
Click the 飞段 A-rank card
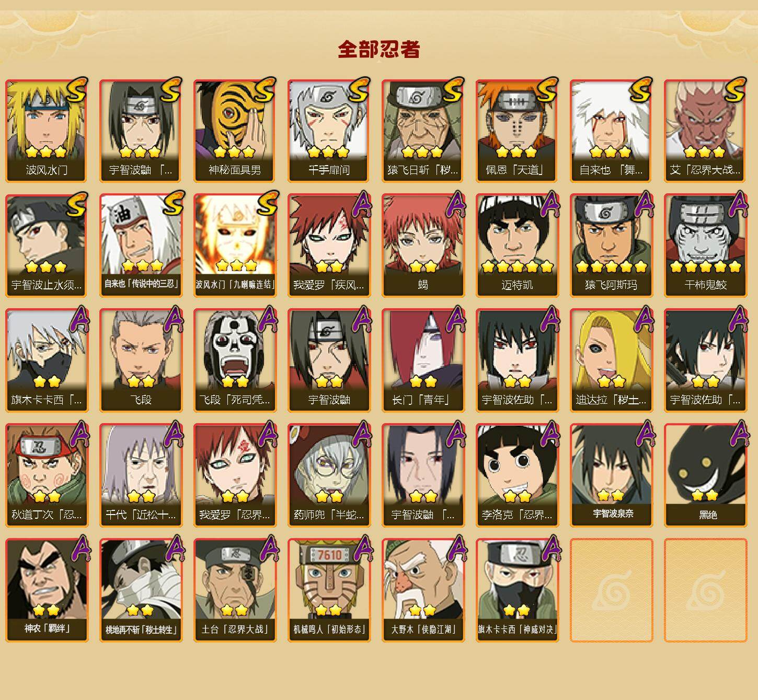click(141, 360)
